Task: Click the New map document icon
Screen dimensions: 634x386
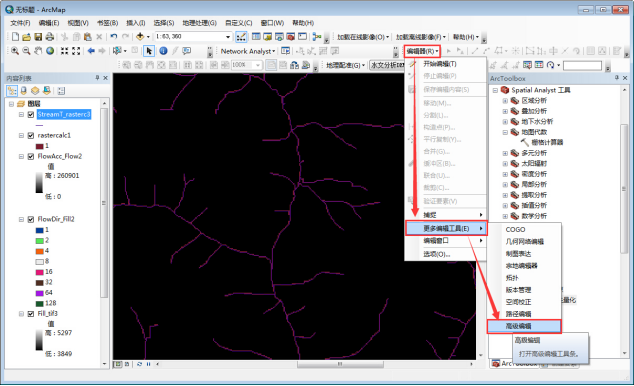Action: [15, 37]
